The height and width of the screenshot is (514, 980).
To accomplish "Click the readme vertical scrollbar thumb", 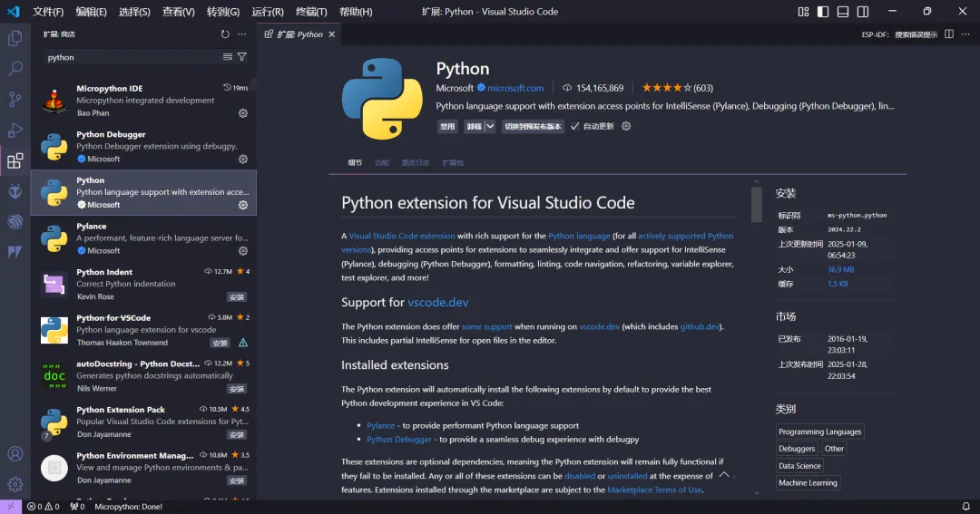I will tap(756, 204).
